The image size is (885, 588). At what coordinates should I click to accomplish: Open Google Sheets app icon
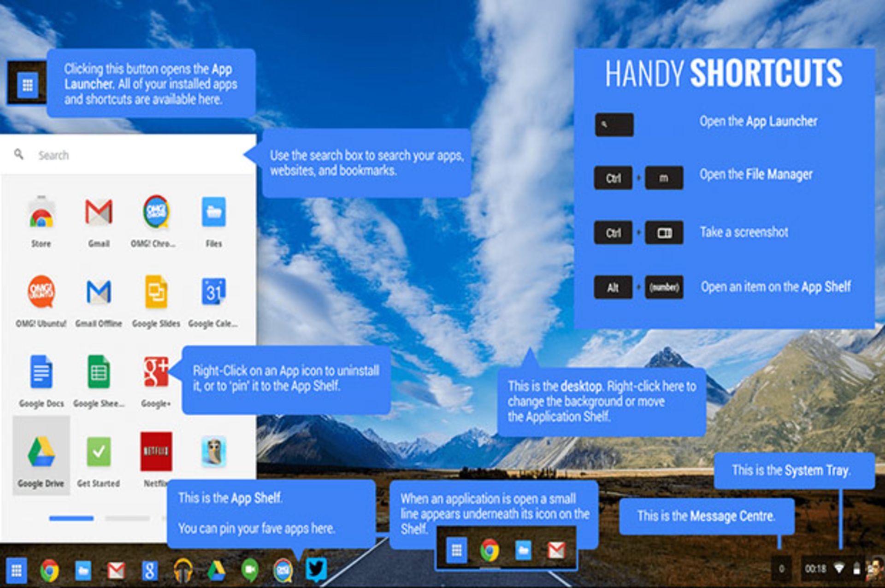[x=99, y=372]
